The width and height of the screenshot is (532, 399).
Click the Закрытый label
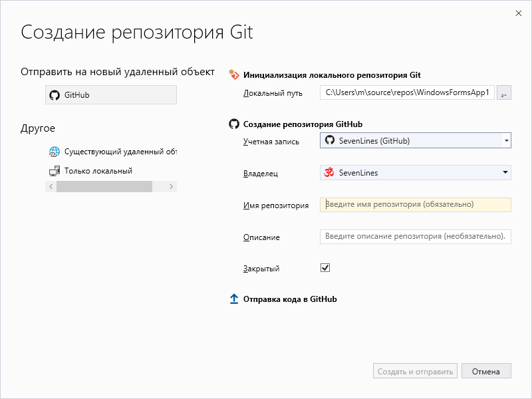tap(261, 269)
